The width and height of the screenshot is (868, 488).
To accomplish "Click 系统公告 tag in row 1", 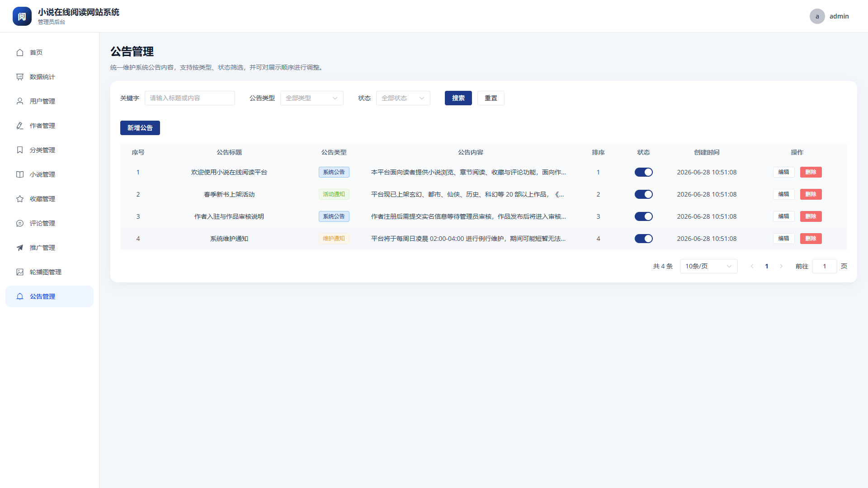I will tap(334, 172).
